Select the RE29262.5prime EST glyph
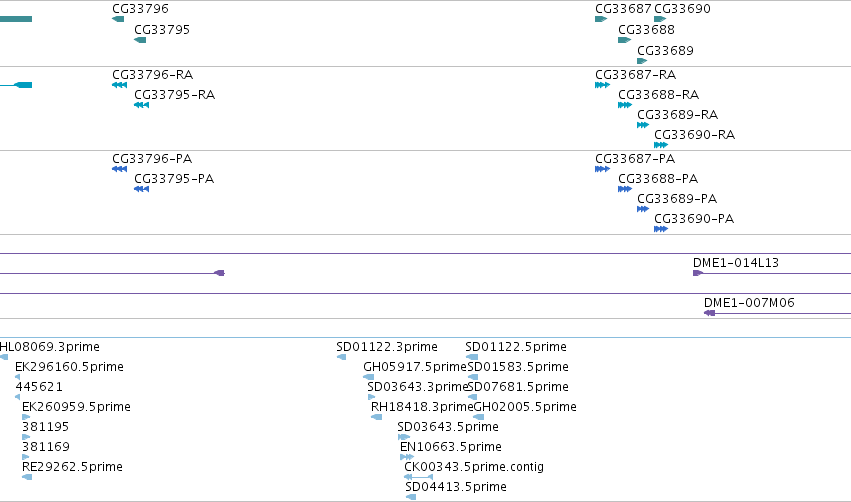851x502 pixels. pyautogui.click(x=27, y=477)
